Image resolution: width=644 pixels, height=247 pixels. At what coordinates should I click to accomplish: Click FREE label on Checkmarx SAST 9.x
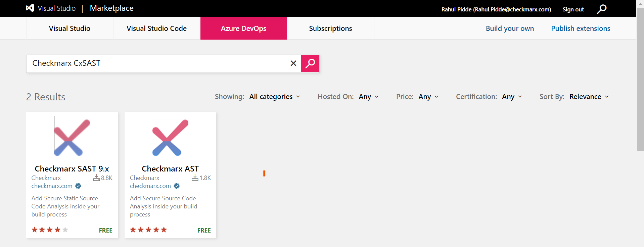pos(106,231)
